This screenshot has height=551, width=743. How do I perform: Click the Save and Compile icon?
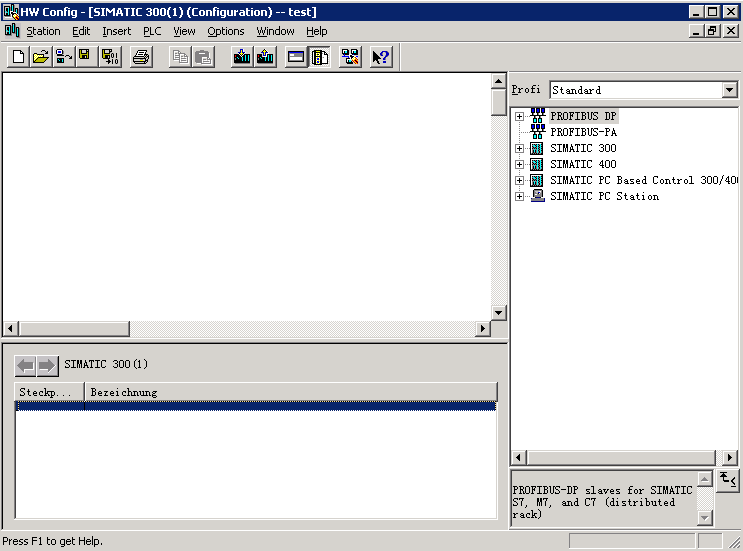[109, 57]
